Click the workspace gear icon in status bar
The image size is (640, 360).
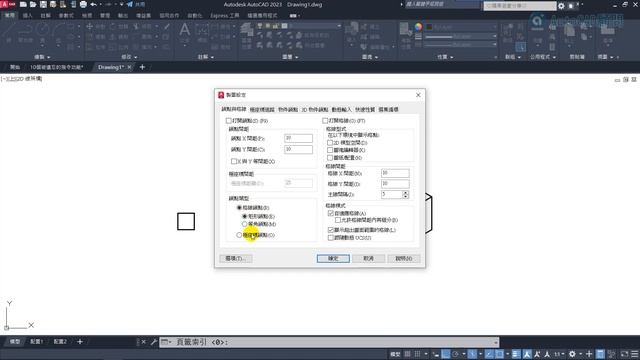(x=572, y=354)
